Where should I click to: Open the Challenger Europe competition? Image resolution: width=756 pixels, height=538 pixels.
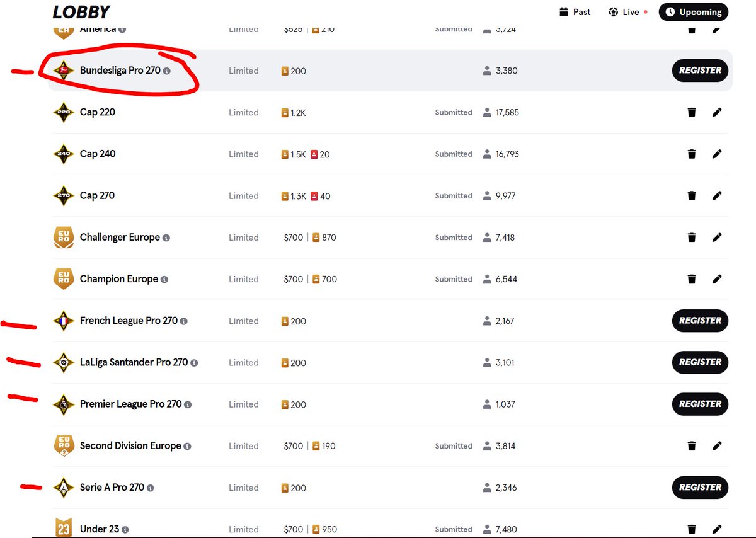coord(120,238)
